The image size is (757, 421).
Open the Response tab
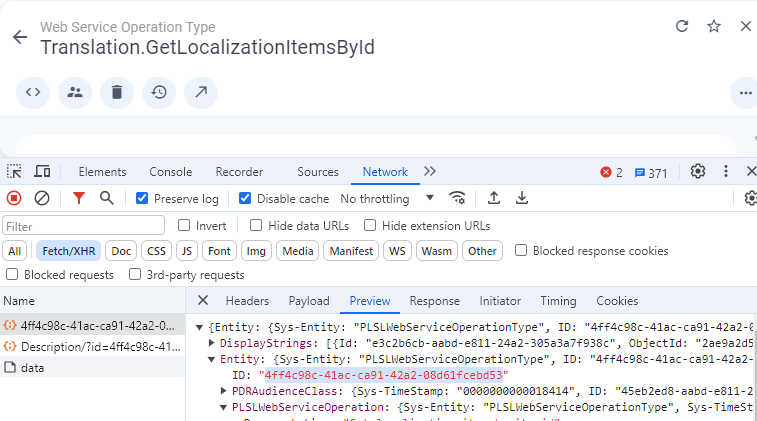[435, 301]
